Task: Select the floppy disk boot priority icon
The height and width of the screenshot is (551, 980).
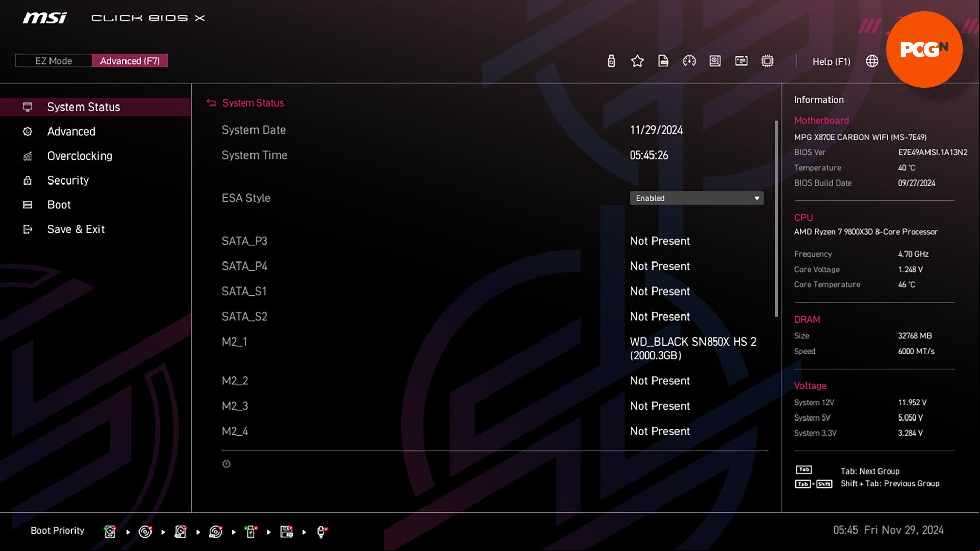Action: (287, 532)
